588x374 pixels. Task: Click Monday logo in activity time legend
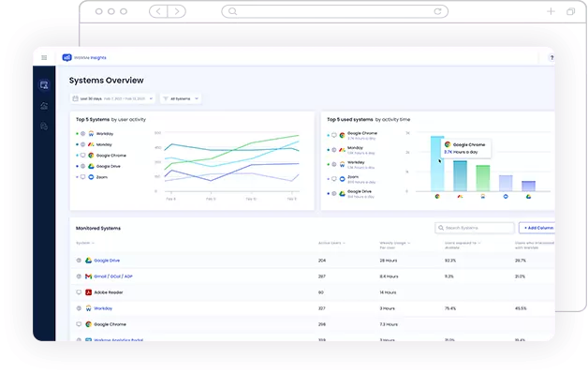coord(342,150)
